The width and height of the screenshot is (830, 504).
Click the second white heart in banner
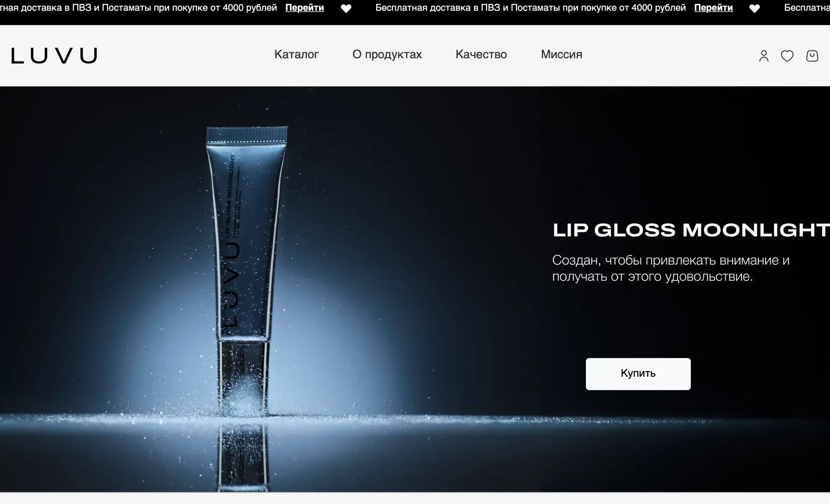(x=755, y=9)
